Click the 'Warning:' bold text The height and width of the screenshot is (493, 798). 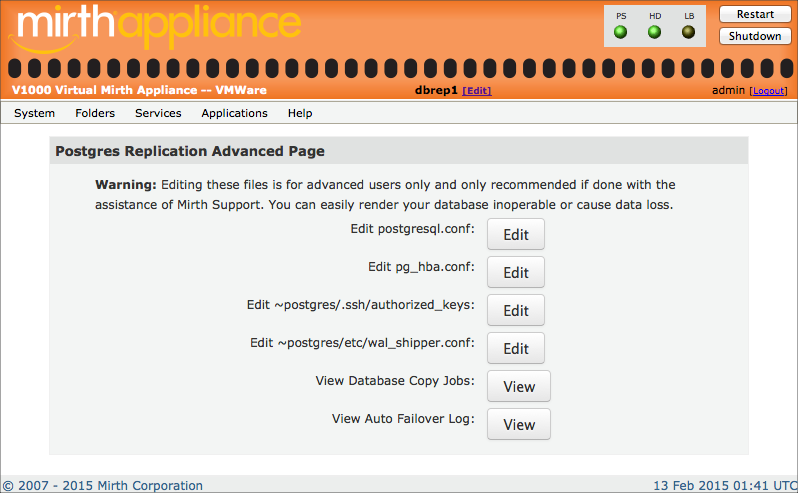click(126, 185)
